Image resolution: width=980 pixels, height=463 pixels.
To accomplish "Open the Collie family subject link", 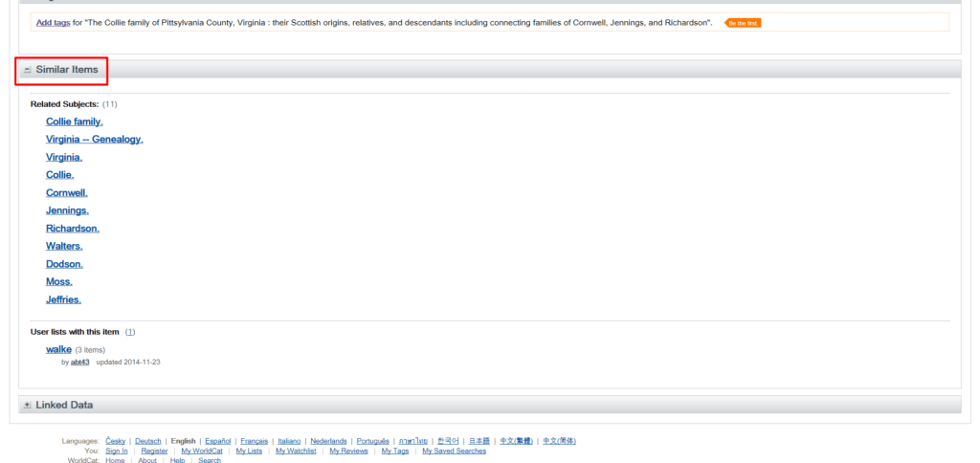I will pos(75,121).
